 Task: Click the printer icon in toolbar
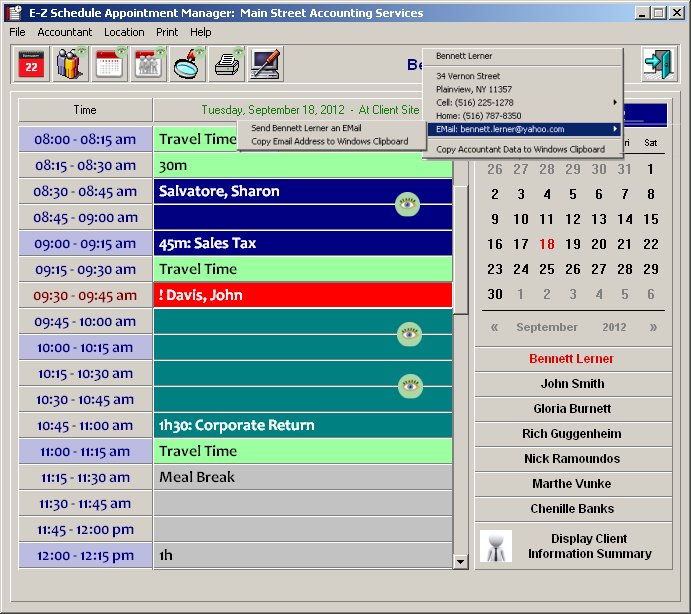coord(227,65)
